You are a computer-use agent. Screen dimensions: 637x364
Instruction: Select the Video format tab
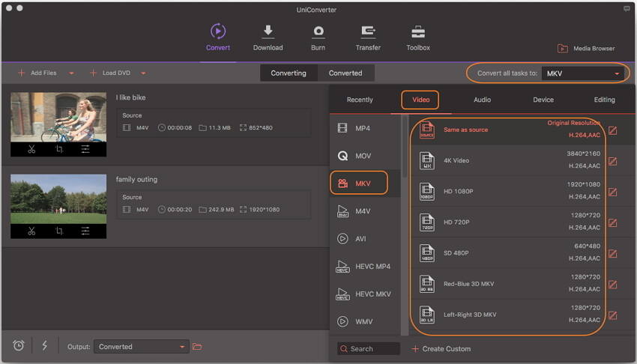(420, 100)
